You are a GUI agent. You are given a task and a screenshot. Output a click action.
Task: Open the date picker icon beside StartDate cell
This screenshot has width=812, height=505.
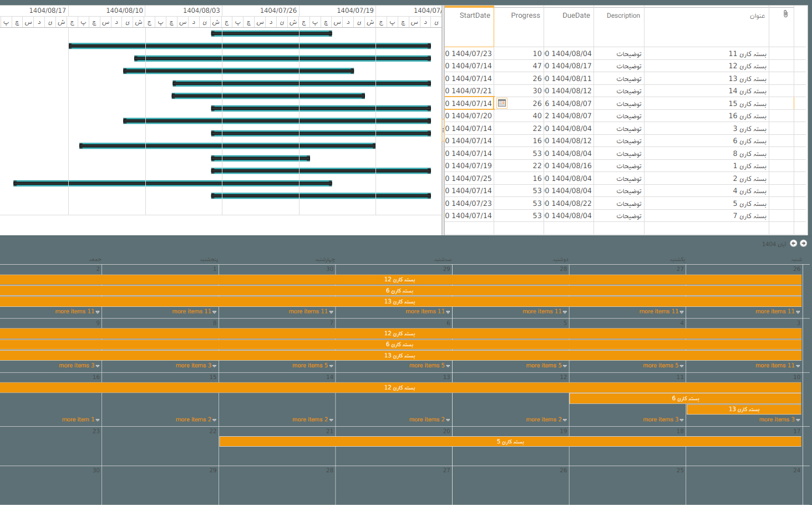pyautogui.click(x=502, y=103)
